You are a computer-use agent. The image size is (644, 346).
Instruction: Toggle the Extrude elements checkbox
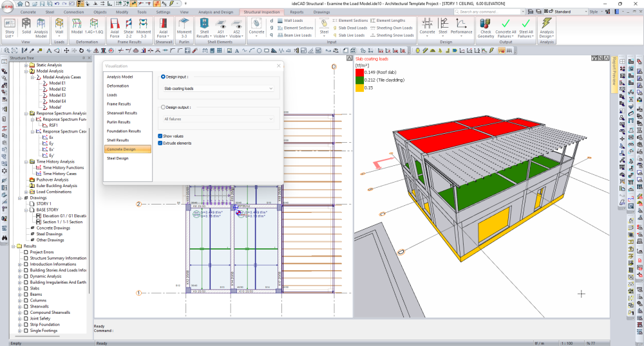pos(160,143)
